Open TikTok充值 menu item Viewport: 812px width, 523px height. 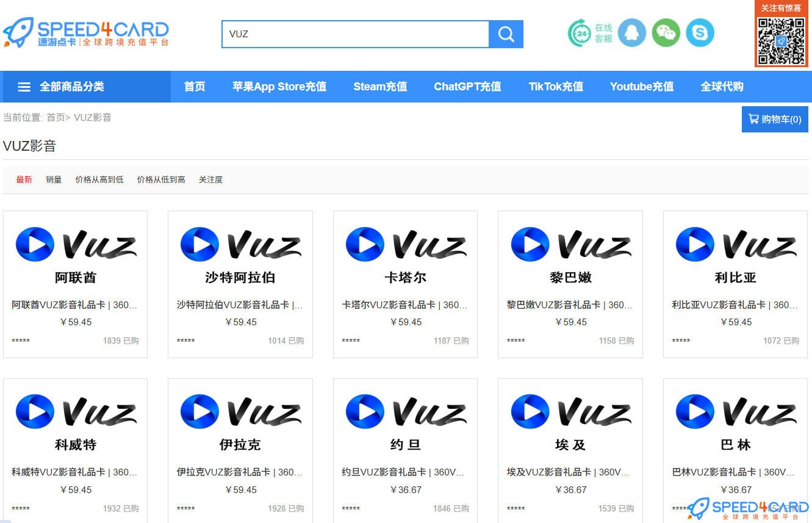point(556,87)
